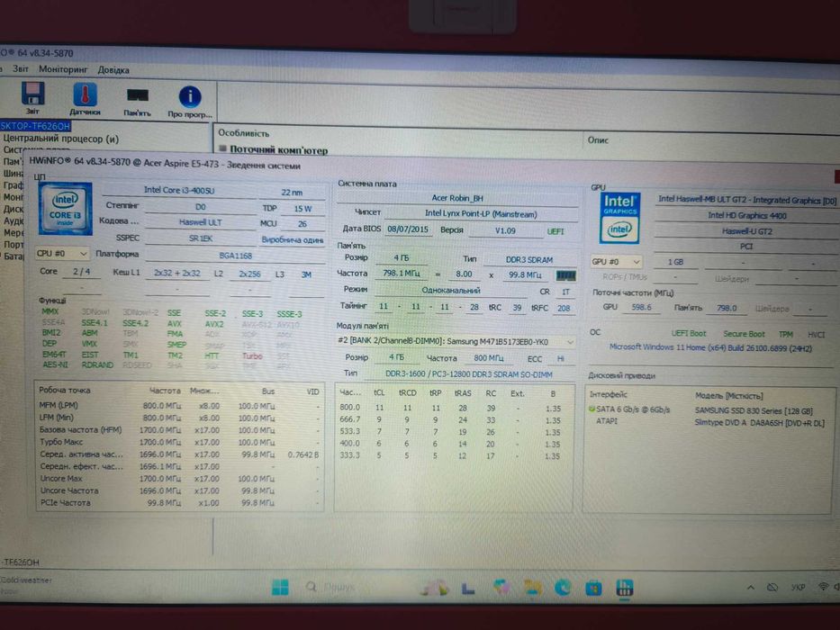This screenshot has width=840, height=630.
Task: Expand memory module Samsung M471B5173EB0 dropdown
Action: (x=571, y=341)
